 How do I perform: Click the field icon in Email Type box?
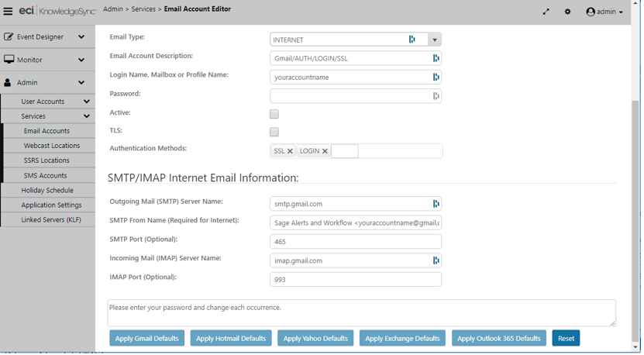tap(412, 40)
